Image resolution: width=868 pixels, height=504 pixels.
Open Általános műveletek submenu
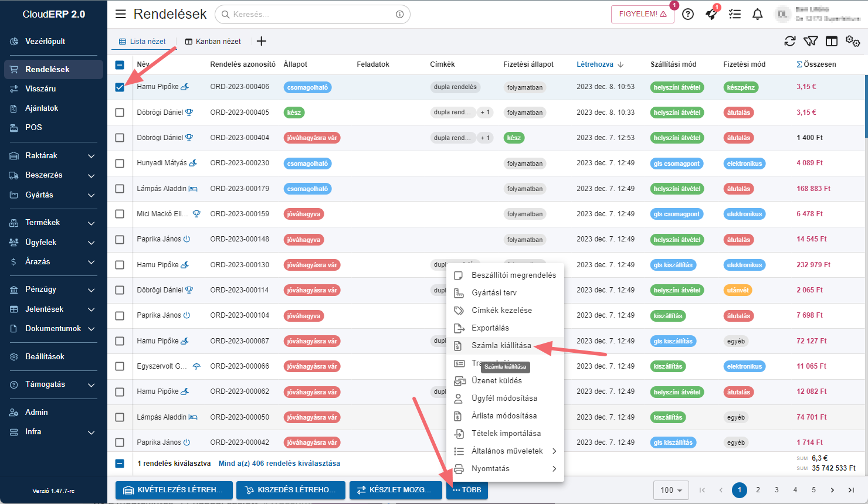click(505, 451)
